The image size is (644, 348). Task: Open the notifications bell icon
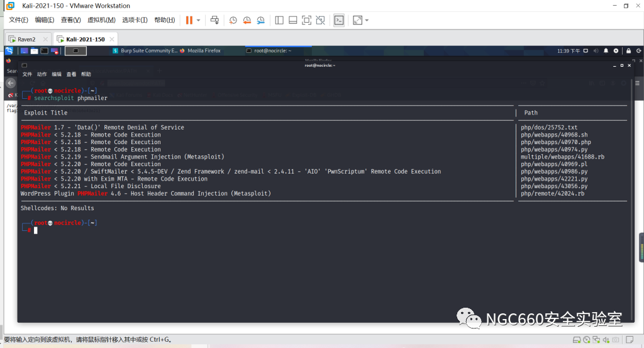[x=606, y=51]
